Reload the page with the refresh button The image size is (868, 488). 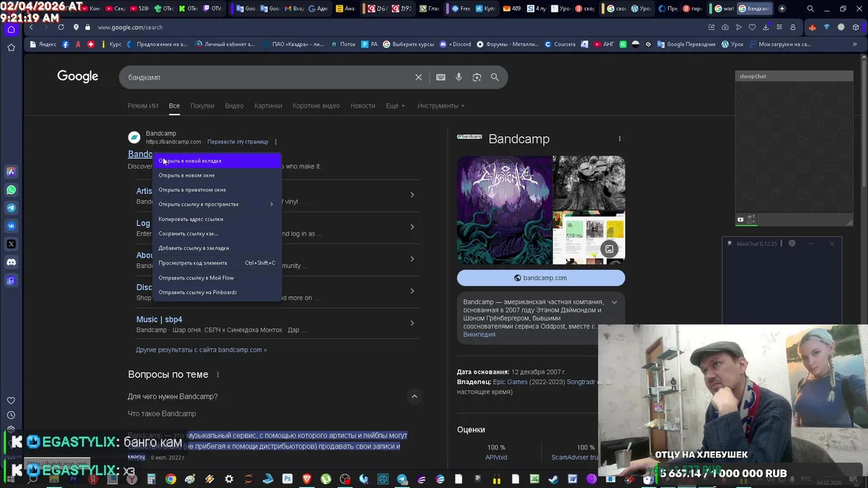pyautogui.click(x=61, y=27)
